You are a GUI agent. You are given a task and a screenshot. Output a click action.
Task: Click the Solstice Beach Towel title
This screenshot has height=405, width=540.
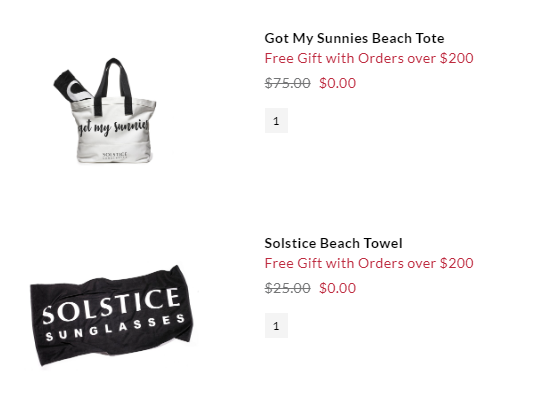tap(333, 243)
